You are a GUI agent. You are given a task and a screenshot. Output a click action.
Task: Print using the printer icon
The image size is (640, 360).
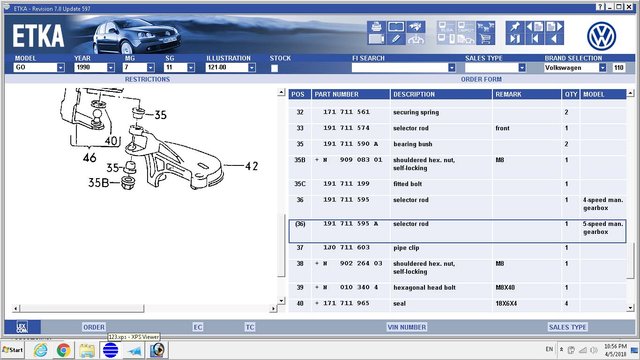tap(376, 27)
